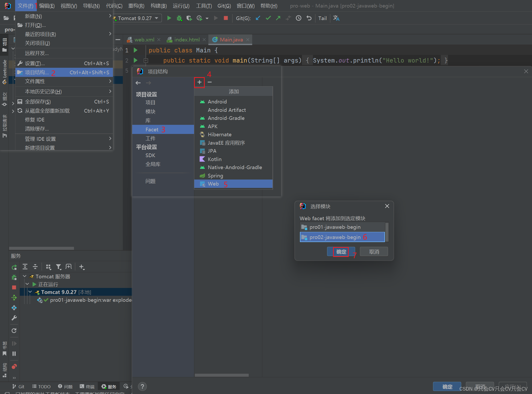The height and width of the screenshot is (394, 532).
Task: Expand all services icon
Action: 25,267
